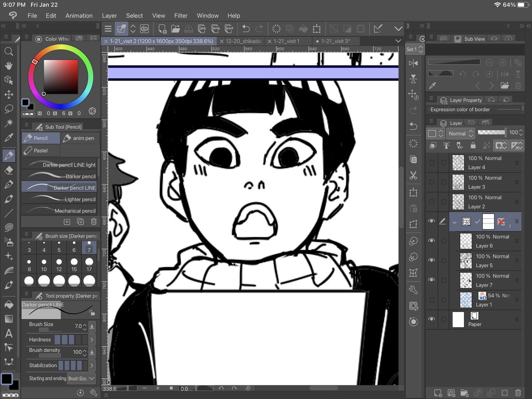Open the Filter menu
Screen dimensions: 532x399
tap(181, 16)
